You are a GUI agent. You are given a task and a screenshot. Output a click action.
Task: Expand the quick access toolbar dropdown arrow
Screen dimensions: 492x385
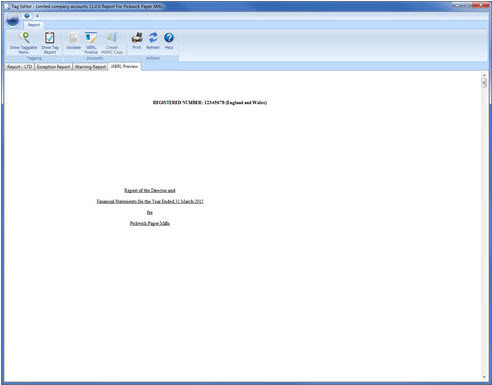click(x=37, y=16)
